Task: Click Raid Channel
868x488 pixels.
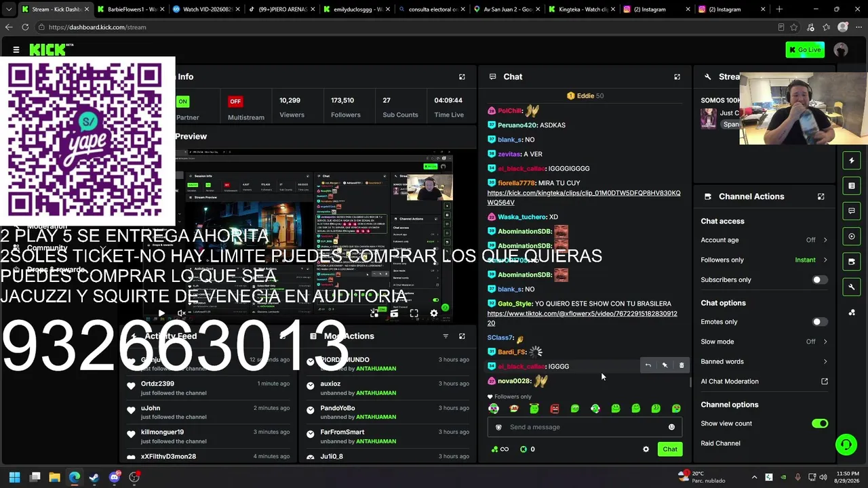Action: (720, 443)
